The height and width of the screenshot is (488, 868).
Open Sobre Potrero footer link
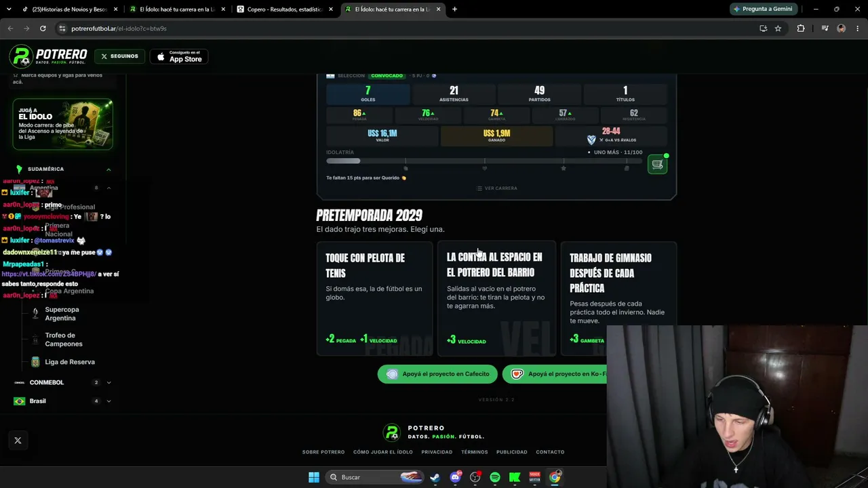[323, 452]
